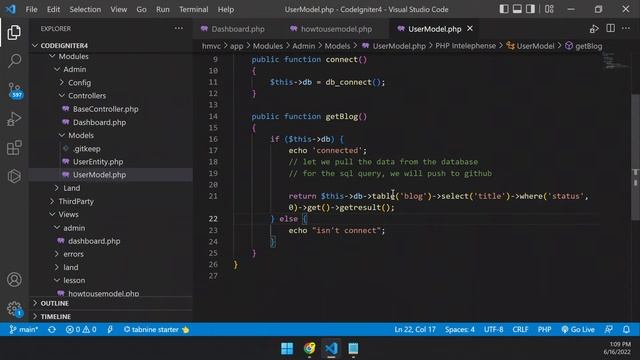
Task: Change line ending via CRLF item
Action: (520, 329)
